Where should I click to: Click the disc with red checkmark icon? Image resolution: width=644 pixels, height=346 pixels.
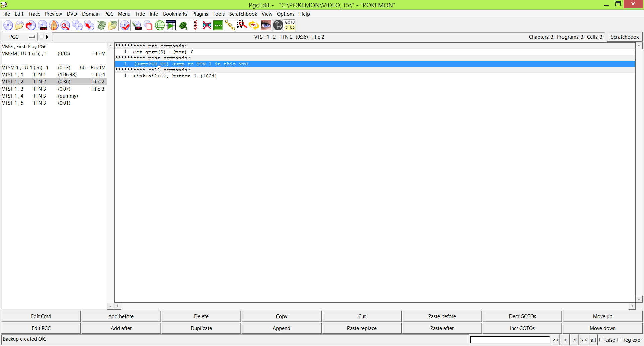[x=125, y=25]
